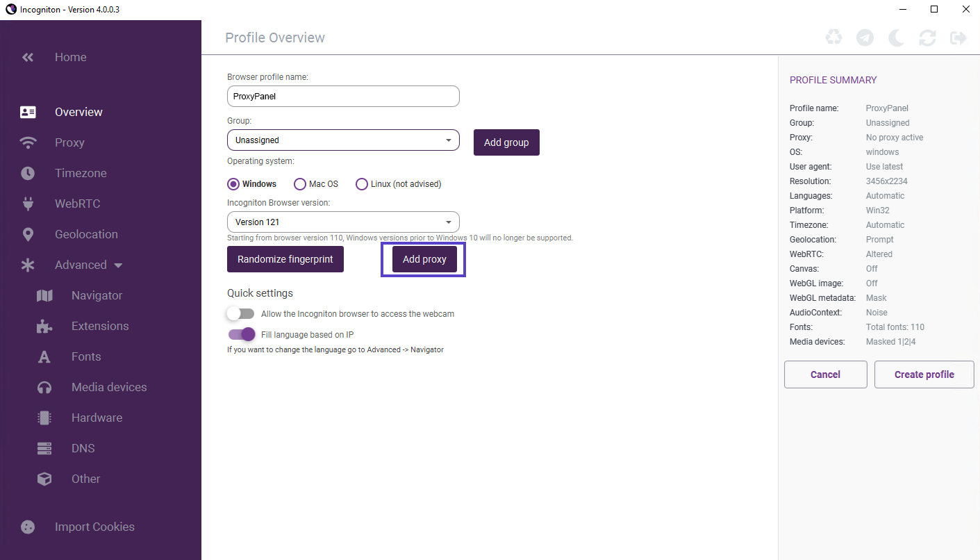Image resolution: width=980 pixels, height=560 pixels.
Task: Click the WebRTC plug icon
Action: pyautogui.click(x=28, y=204)
